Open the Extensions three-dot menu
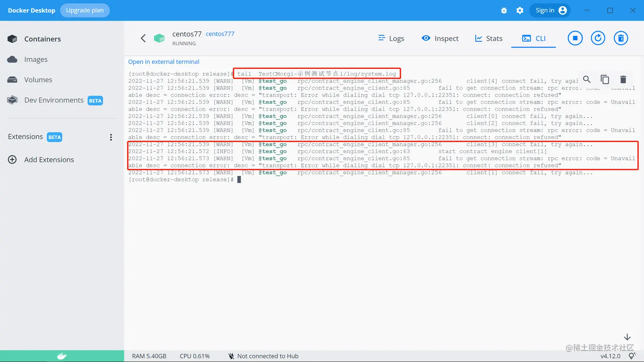Screen dimensions: 644x362 [x=111, y=137]
